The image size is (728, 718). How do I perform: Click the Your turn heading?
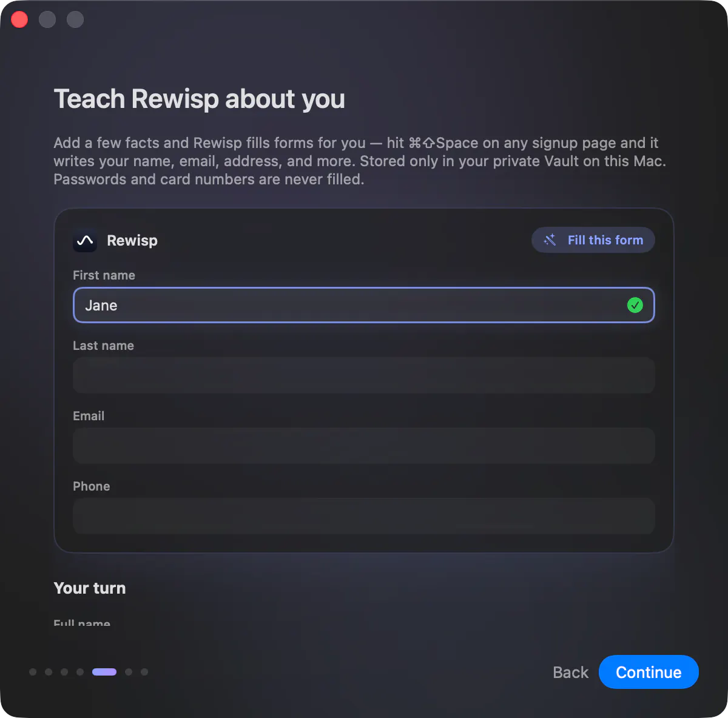(90, 588)
